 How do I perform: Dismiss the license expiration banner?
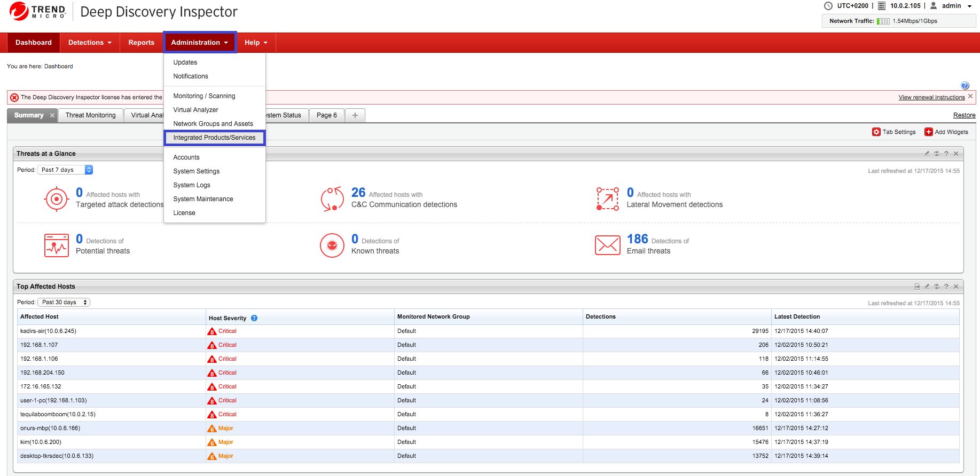click(x=970, y=97)
